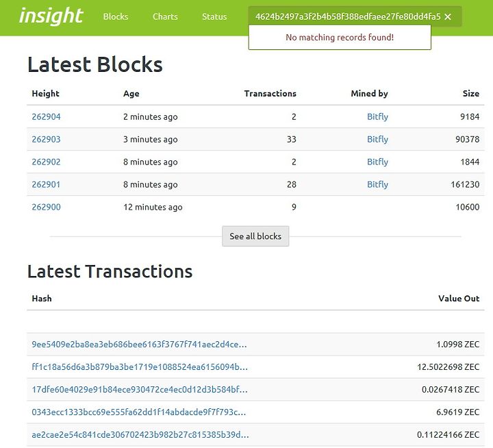Screen dimensions: 493x448
Task: Click the Hash column header
Action: pyautogui.click(x=42, y=299)
